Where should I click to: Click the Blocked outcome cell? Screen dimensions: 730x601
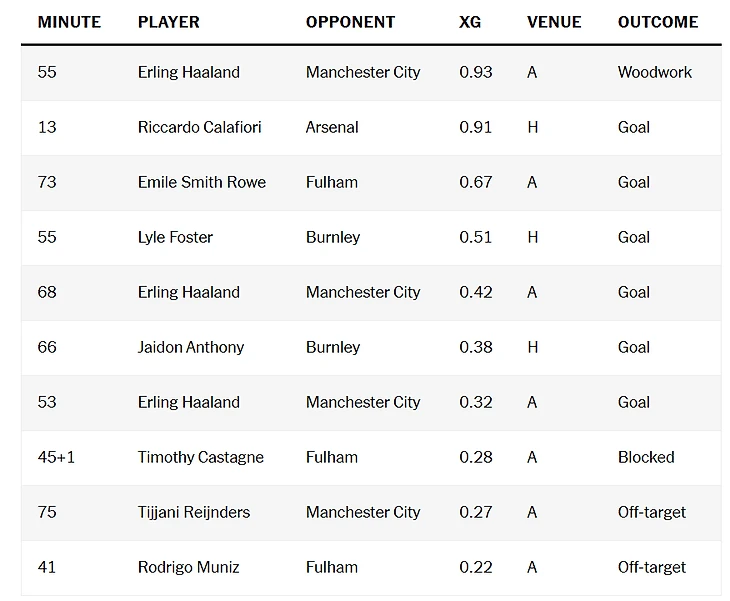pos(646,457)
